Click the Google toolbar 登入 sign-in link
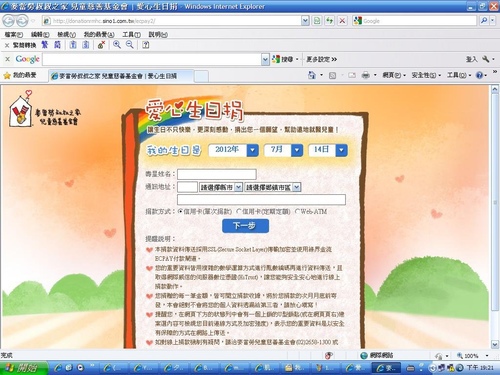Screen dimensions: 500x375 [x=471, y=59]
